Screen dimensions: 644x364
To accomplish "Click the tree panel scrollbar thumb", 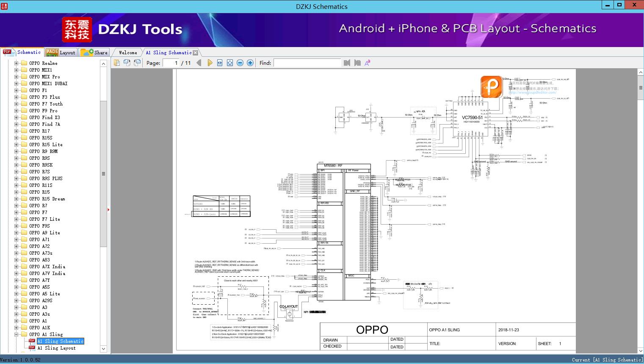I will coord(103,173).
